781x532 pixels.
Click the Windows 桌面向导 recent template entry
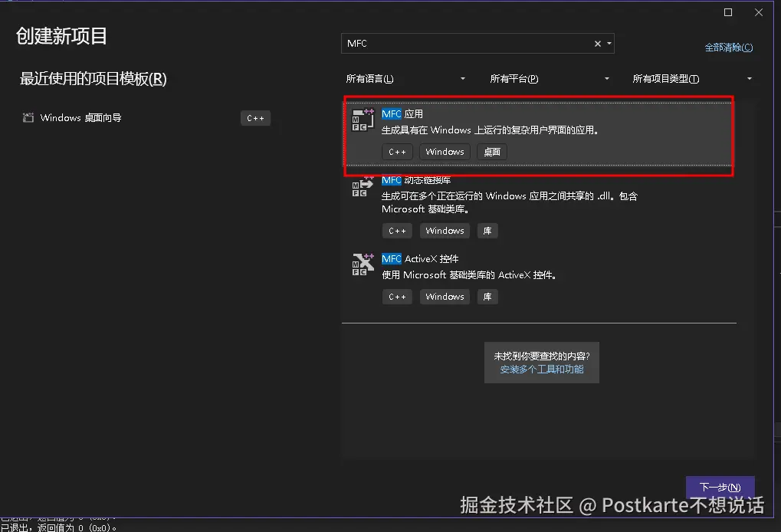pyautogui.click(x=146, y=118)
